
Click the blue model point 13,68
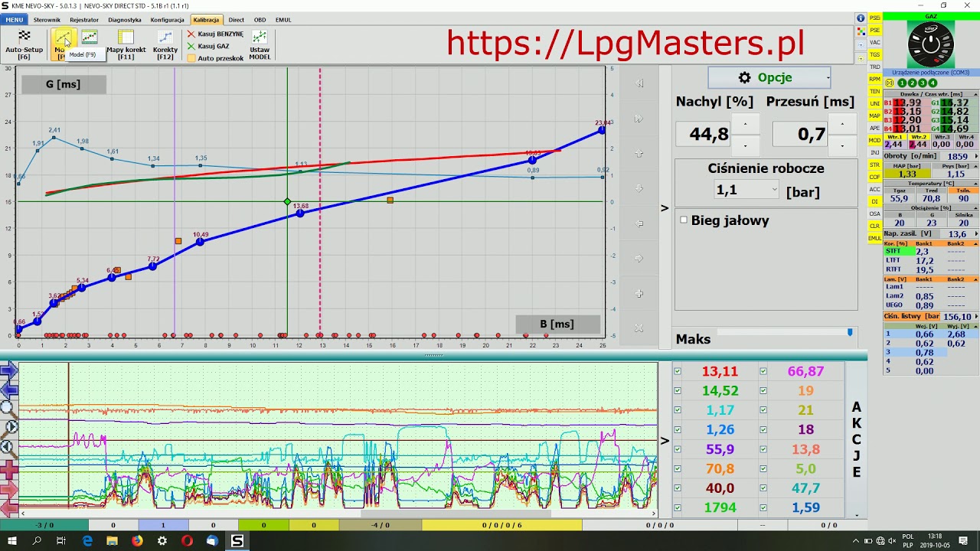pyautogui.click(x=300, y=214)
